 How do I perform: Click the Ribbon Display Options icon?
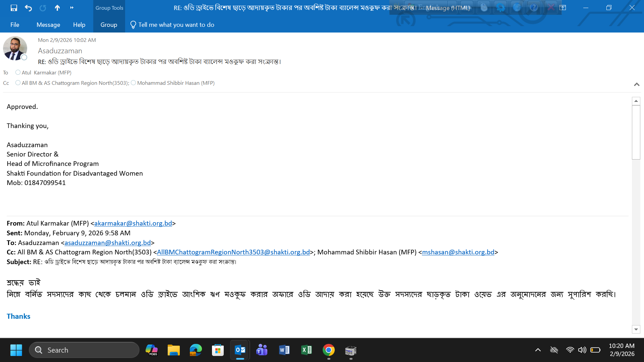click(x=563, y=8)
